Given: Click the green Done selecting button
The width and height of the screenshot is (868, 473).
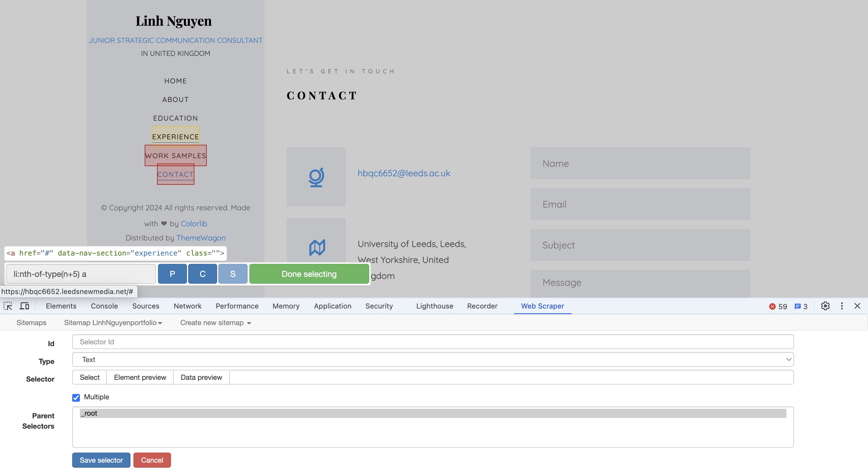Looking at the screenshot, I should click(x=309, y=274).
